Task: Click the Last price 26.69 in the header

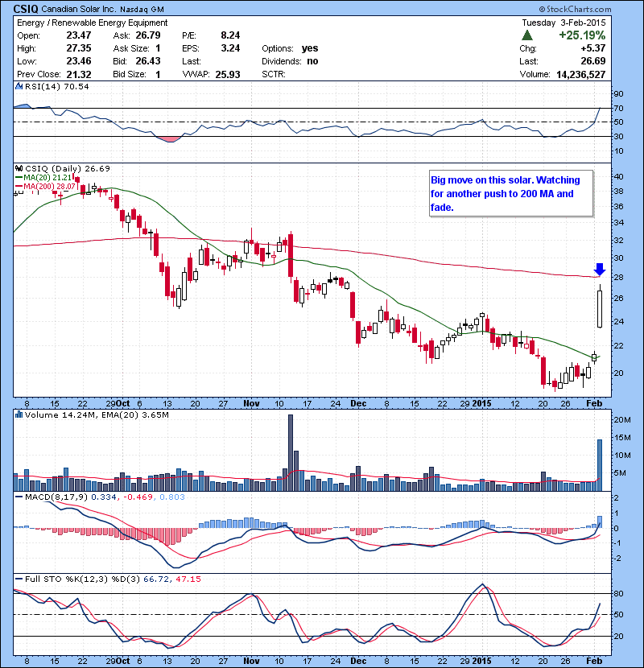Action: pyautogui.click(x=593, y=61)
